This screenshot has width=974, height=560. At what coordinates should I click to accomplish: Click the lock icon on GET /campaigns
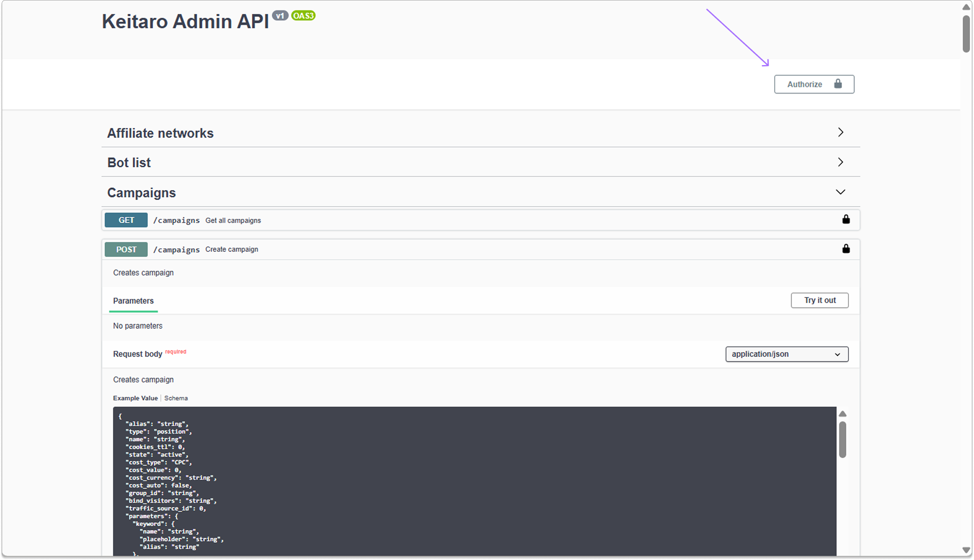846,219
